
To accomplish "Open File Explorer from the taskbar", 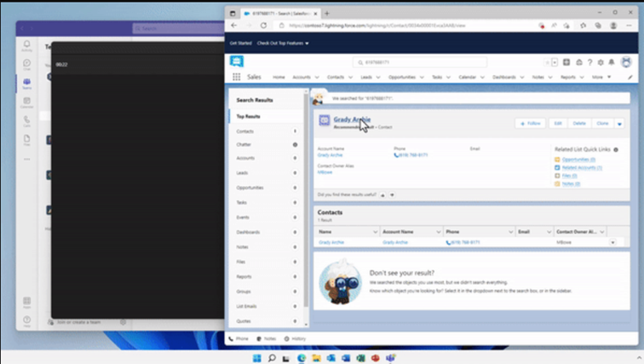I will point(316,358).
